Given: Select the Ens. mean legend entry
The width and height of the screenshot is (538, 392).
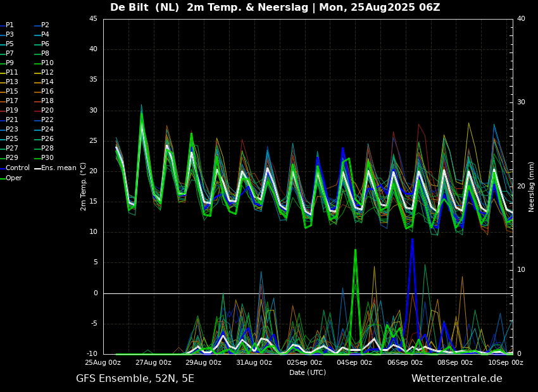Looking at the screenshot, I should pos(58,168).
